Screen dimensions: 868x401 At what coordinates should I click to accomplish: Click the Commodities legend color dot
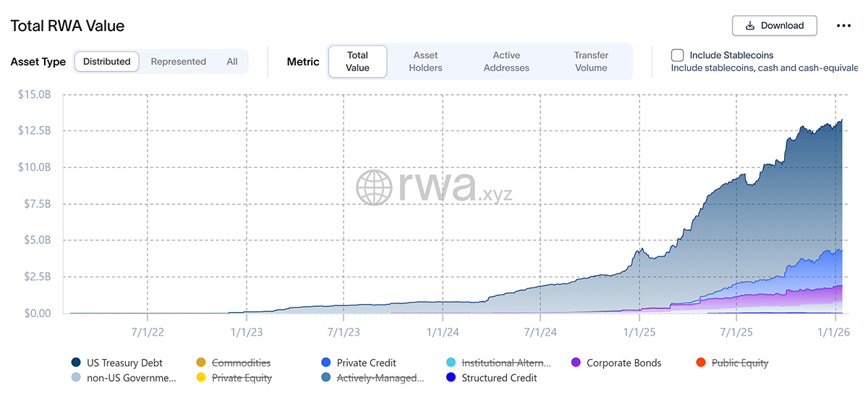pos(201,363)
